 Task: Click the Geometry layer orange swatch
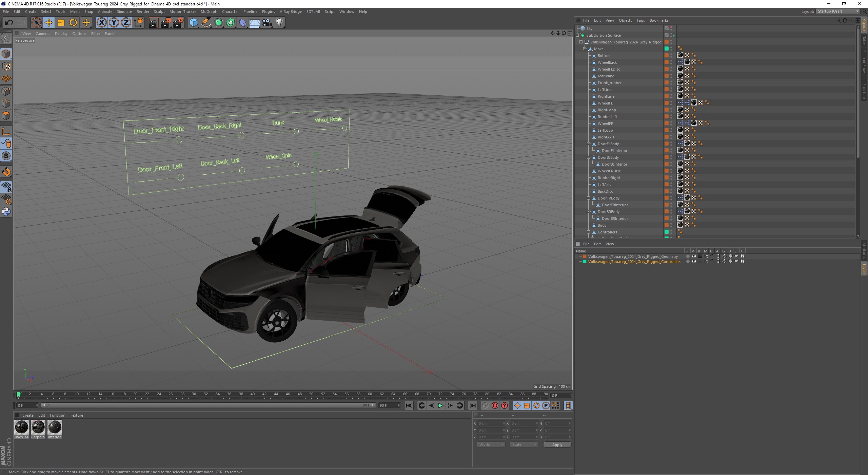585,256
